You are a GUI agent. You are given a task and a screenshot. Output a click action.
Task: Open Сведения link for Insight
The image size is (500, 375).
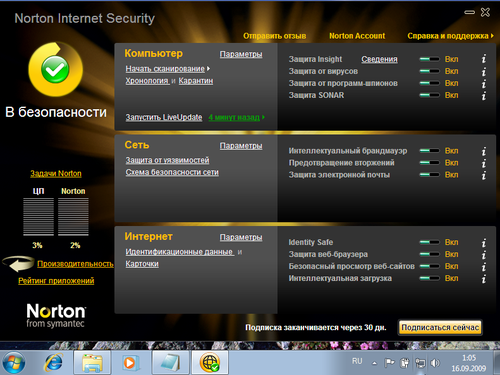point(379,59)
